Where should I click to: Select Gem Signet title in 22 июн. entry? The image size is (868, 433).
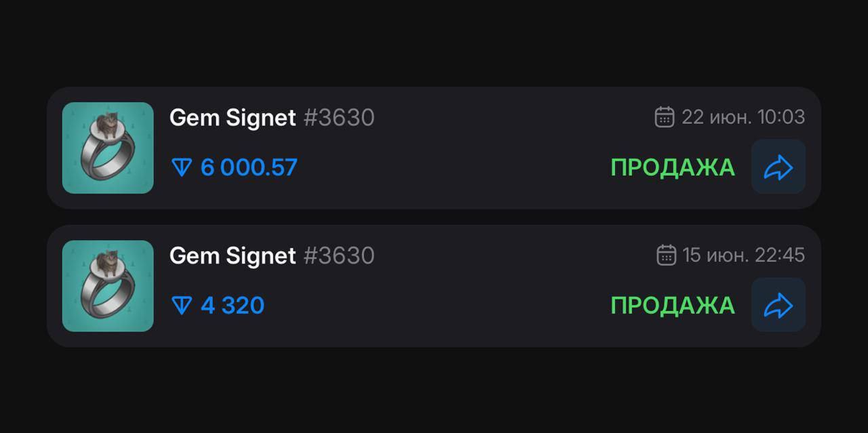click(x=233, y=118)
